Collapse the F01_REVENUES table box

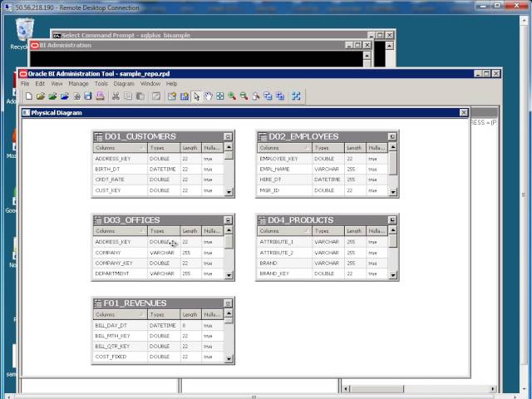click(x=228, y=303)
